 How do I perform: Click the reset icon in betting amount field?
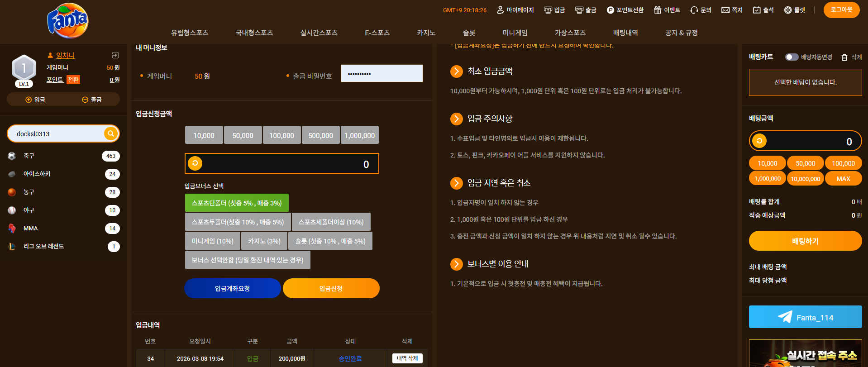[x=759, y=141]
